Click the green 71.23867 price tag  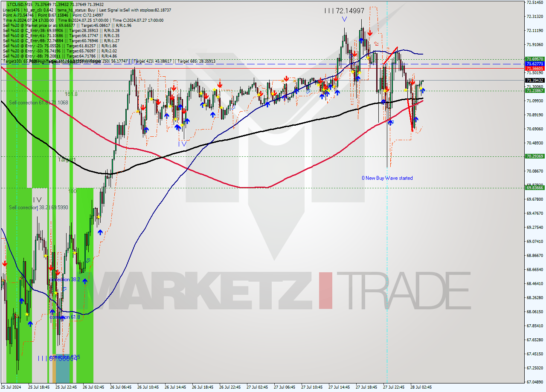(534, 90)
